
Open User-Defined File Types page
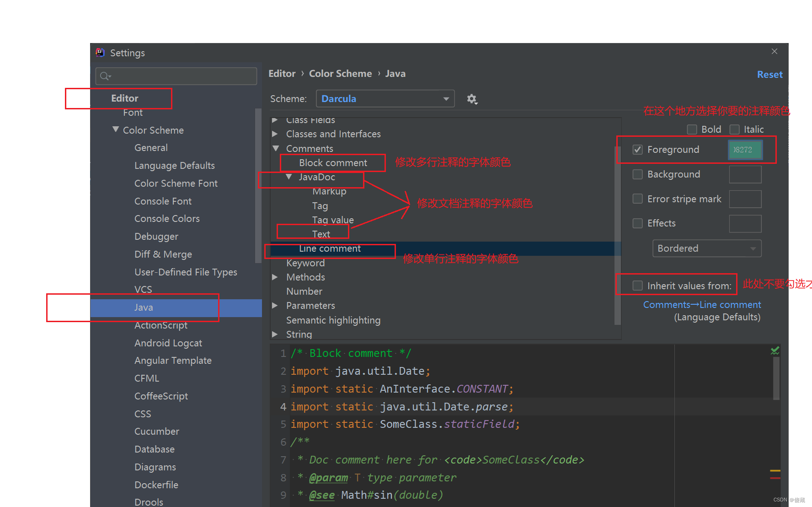pos(186,272)
